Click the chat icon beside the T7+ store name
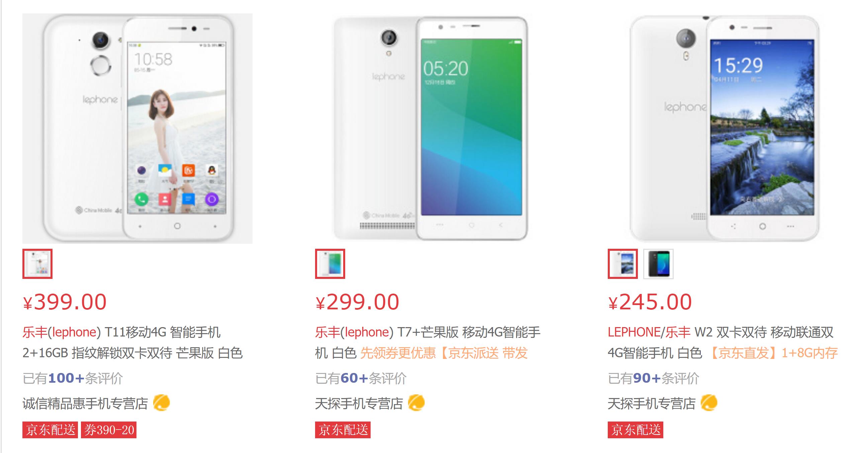868x453 pixels. [416, 403]
